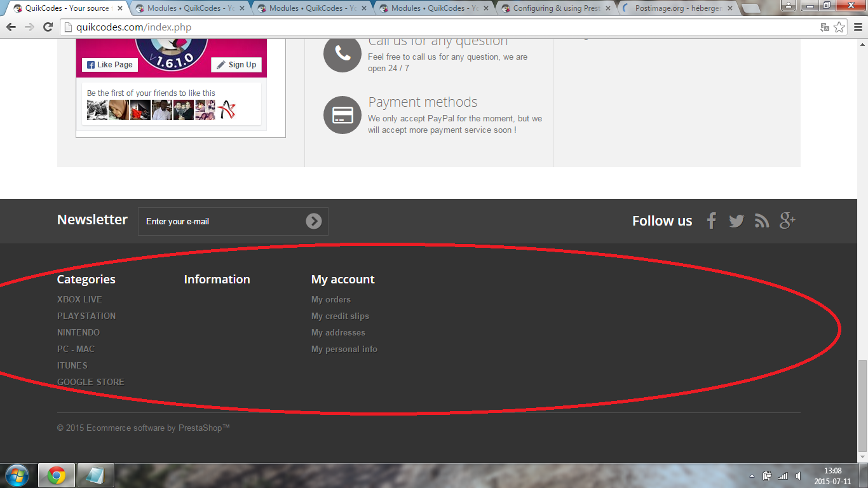The image size is (868, 488).
Task: Submit the newsletter e-mail arrow button
Action: coord(314,221)
